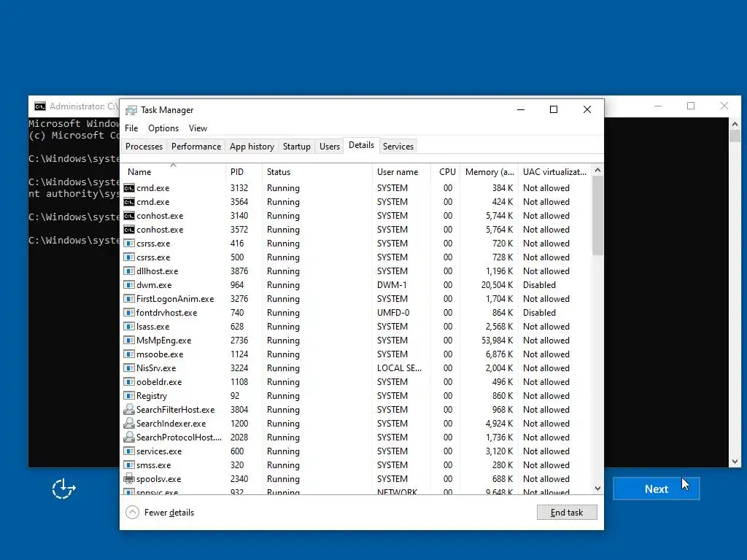This screenshot has width=747, height=560.
Task: Click the '20,504 K' memory value
Action: click(x=498, y=285)
